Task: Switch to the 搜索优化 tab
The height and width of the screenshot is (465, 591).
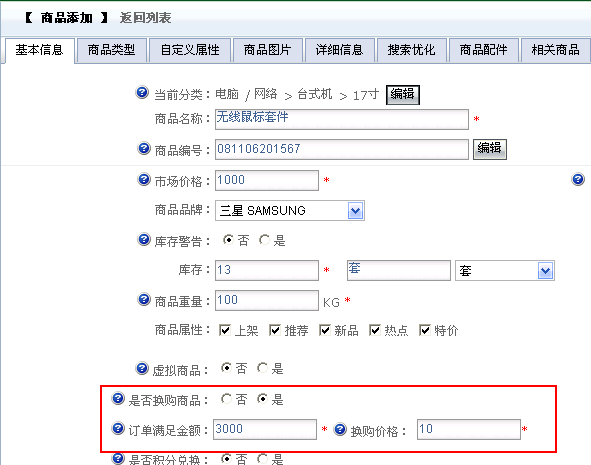Action: [412, 50]
